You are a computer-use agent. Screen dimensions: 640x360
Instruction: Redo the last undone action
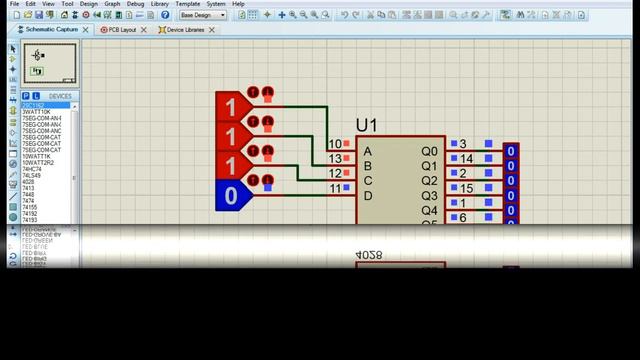coord(356,15)
